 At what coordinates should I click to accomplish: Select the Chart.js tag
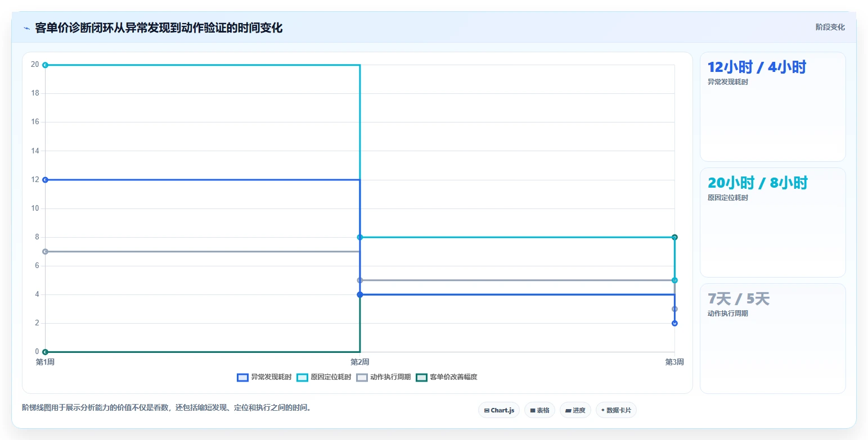499,410
